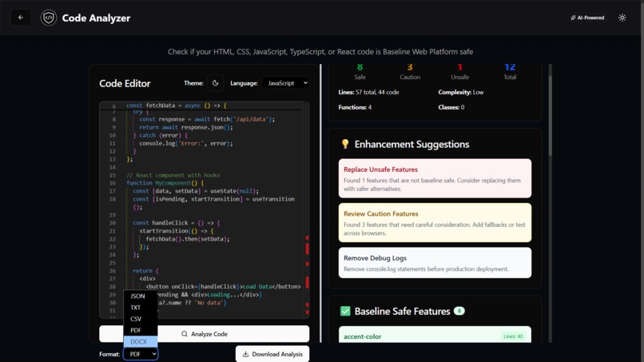Open the Review Caution Features suggestion card
This screenshot has height=362, width=644.
(x=435, y=223)
